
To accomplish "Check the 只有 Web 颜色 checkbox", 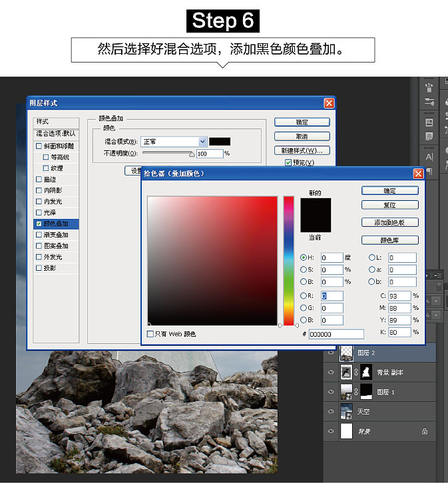I will pyautogui.click(x=150, y=334).
